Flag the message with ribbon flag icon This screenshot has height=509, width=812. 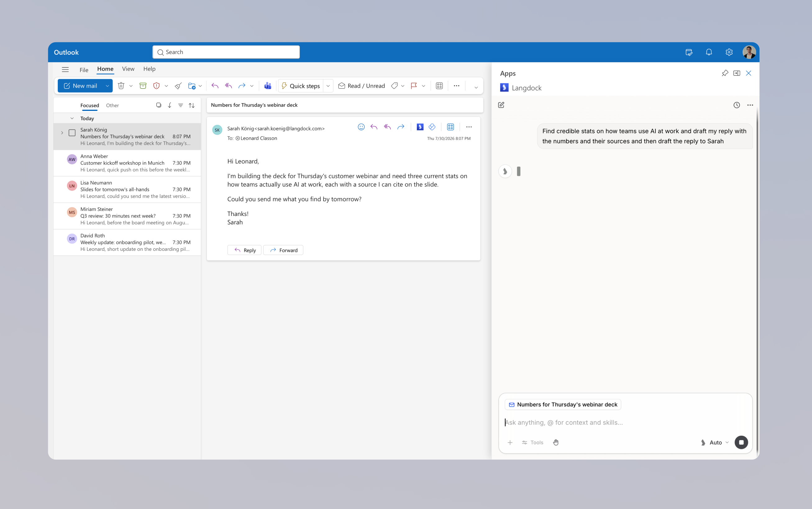point(414,86)
